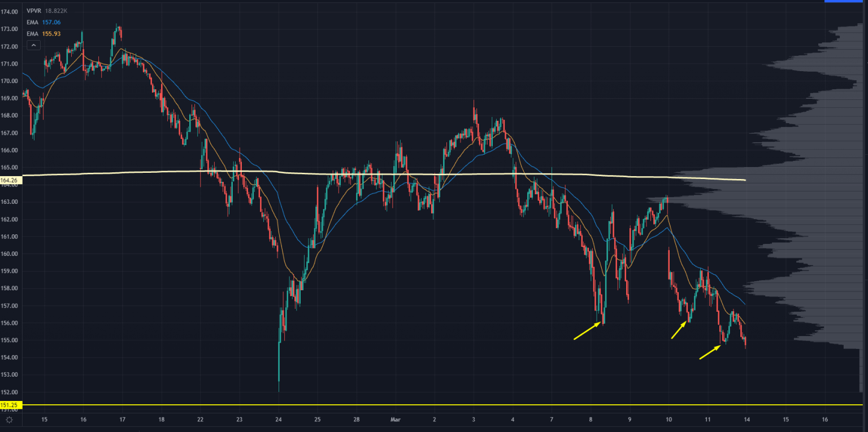
Task: Open chart settings via the gear icon
Action: (9, 420)
